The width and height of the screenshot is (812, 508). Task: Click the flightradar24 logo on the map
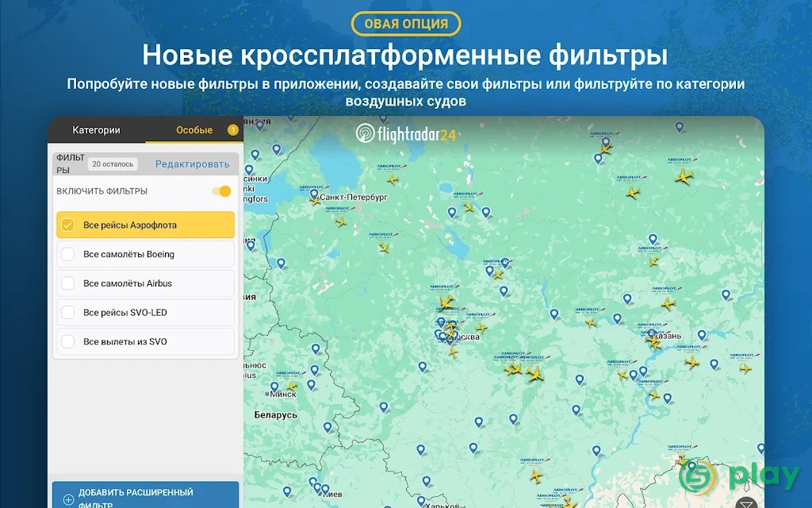point(406,134)
